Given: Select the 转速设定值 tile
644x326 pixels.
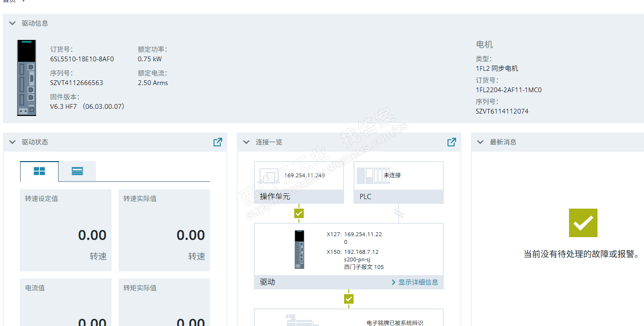Looking at the screenshot, I should tap(66, 230).
